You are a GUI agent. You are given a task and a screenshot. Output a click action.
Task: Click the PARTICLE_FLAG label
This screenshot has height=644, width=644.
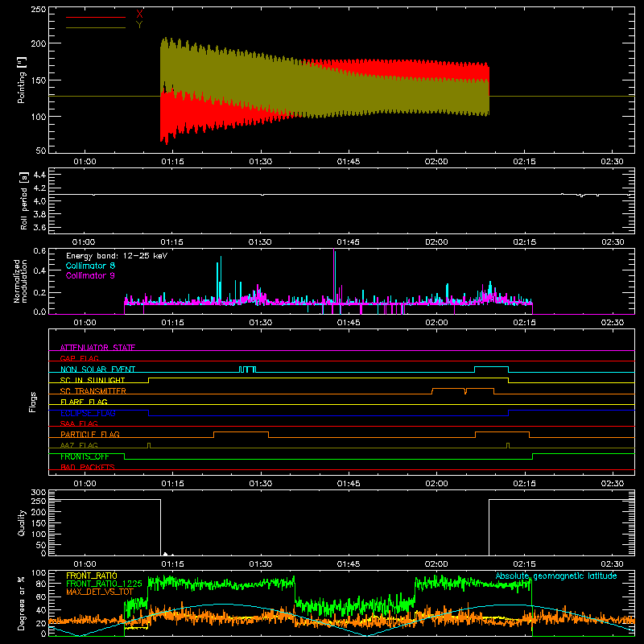90,434
